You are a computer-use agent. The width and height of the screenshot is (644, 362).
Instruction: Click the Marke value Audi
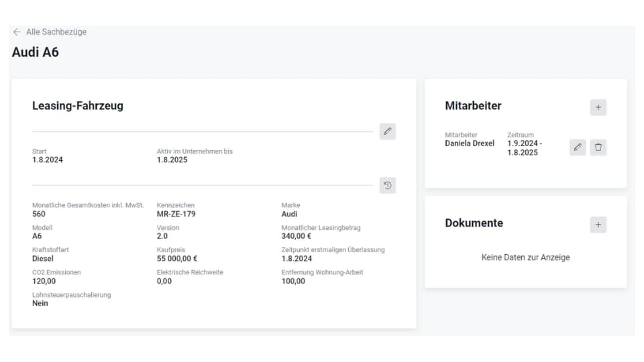coord(289,214)
